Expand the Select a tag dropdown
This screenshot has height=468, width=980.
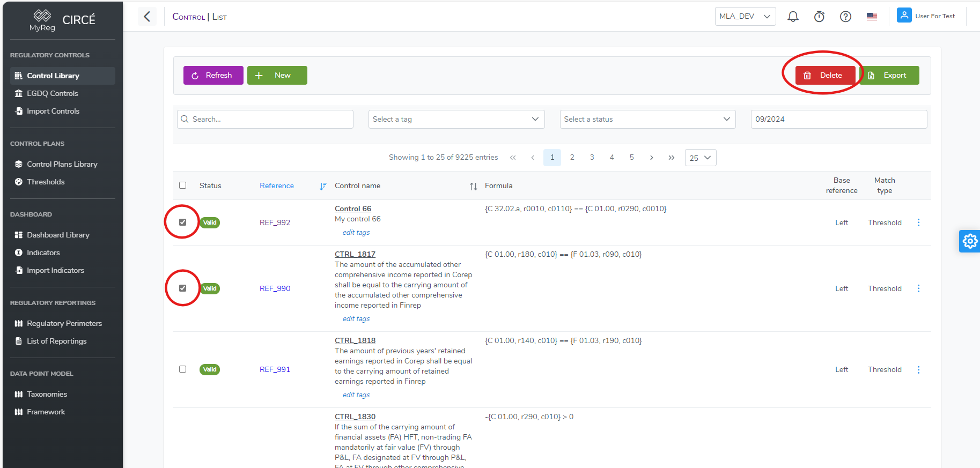pos(456,119)
